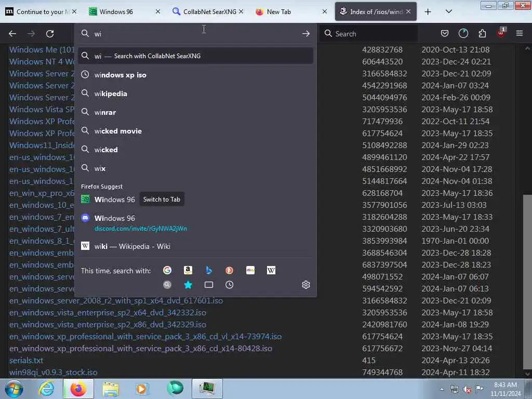
Task: Search this time with DuckDuckGo
Action: tap(229, 270)
